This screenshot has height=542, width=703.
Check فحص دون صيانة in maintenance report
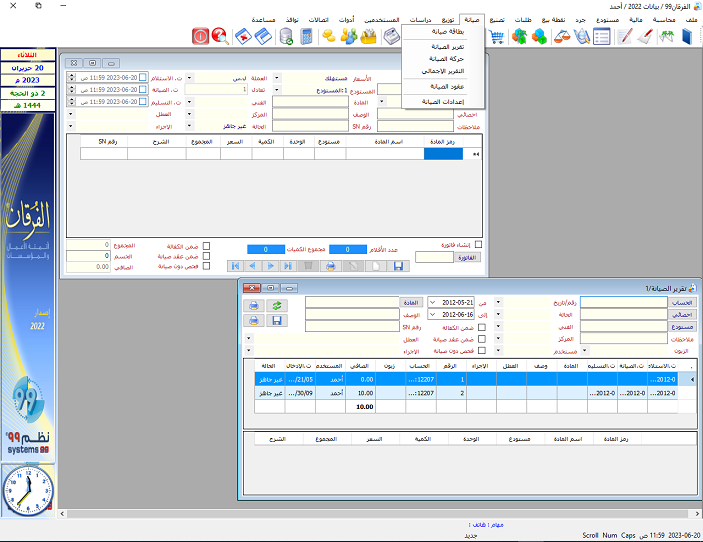pos(483,350)
